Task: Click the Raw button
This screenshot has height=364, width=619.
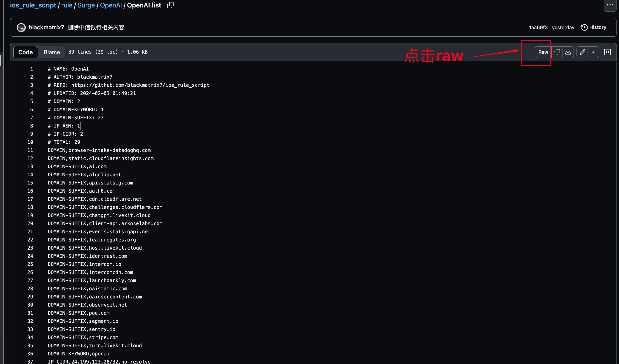Action: [x=543, y=52]
